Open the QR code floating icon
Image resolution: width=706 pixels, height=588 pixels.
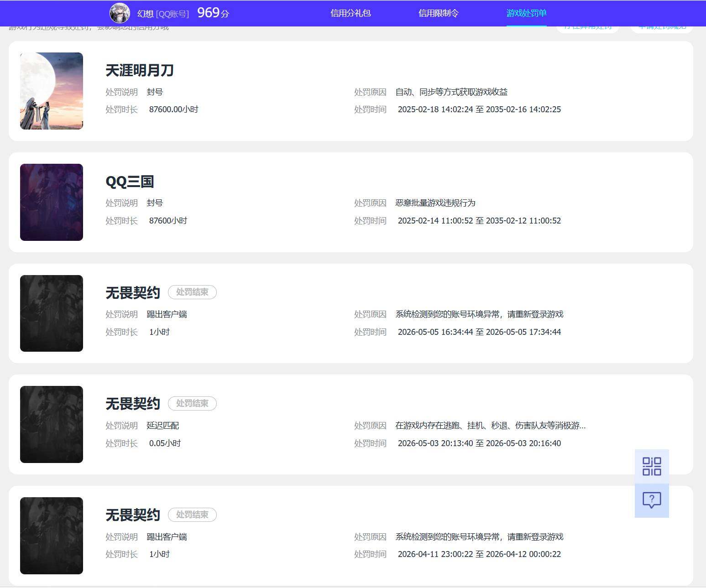(652, 467)
